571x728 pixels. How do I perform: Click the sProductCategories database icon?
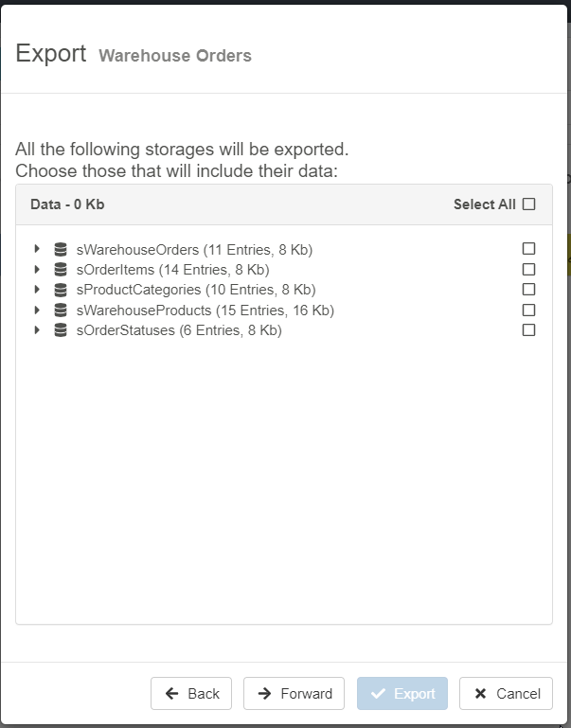pos(61,290)
